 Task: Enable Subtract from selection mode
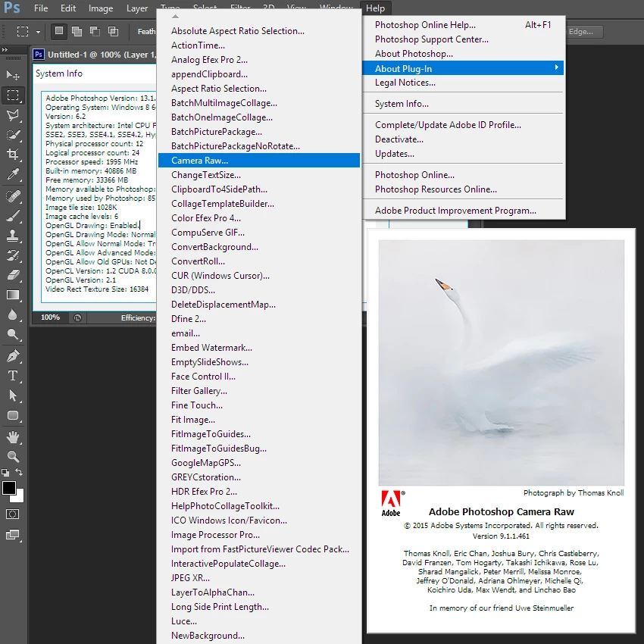pos(95,31)
